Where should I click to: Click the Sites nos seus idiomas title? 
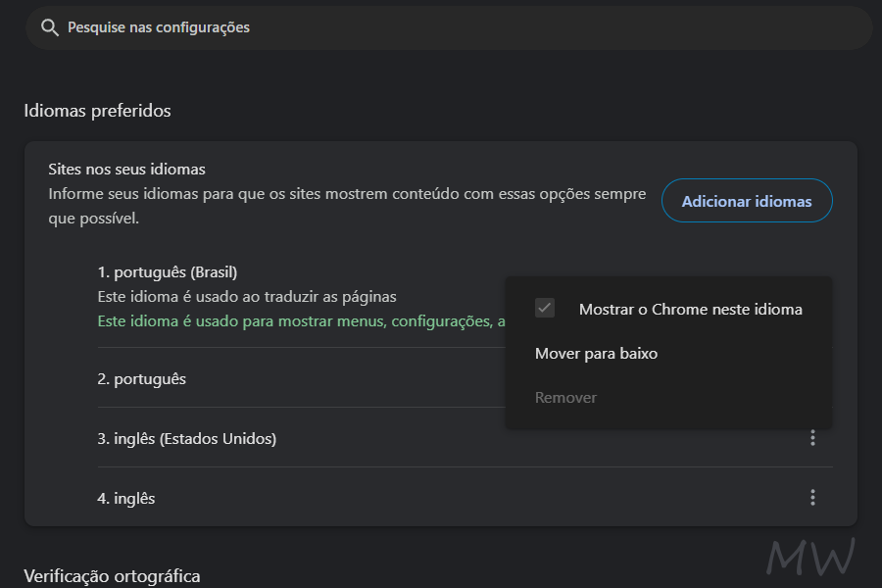[x=126, y=169]
